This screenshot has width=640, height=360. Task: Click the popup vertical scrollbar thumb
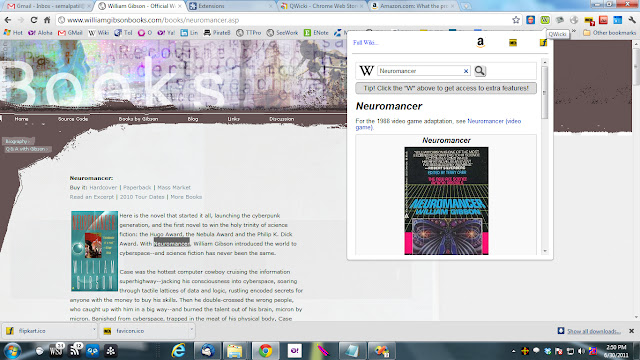click(544, 93)
